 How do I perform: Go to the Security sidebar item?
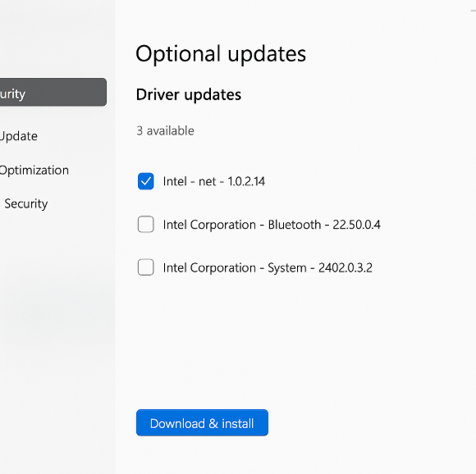click(26, 204)
